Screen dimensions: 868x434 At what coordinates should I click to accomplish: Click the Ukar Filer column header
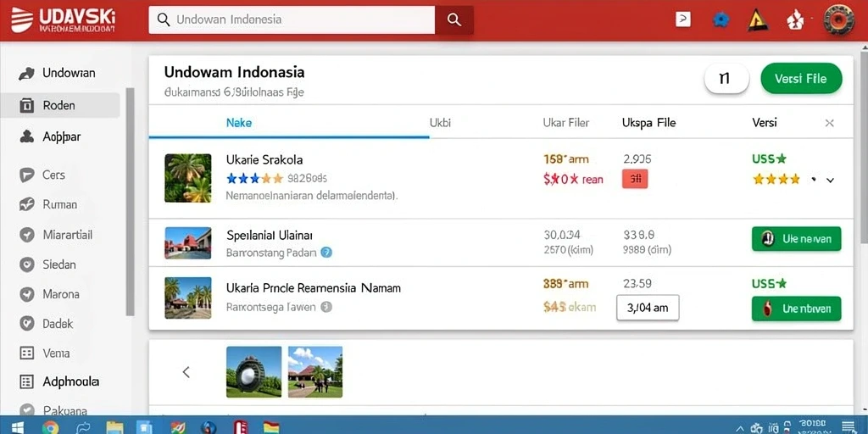click(x=565, y=123)
